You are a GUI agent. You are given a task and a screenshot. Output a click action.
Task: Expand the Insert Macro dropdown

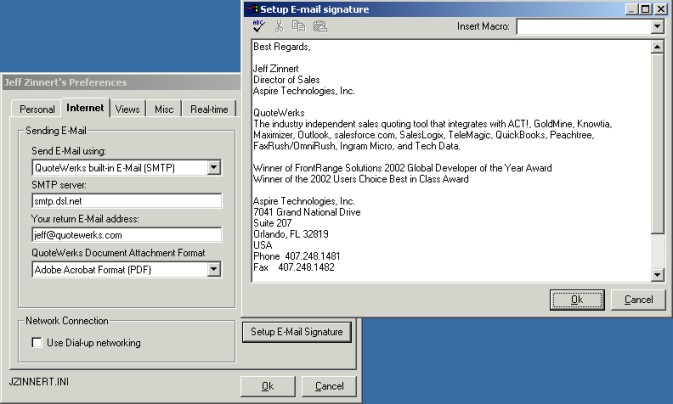[x=657, y=27]
